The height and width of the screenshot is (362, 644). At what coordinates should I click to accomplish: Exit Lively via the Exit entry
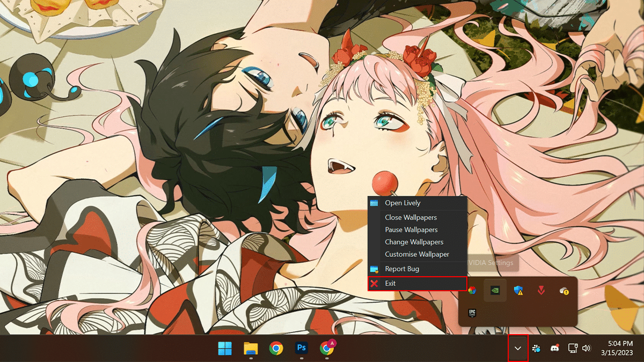pyautogui.click(x=417, y=283)
